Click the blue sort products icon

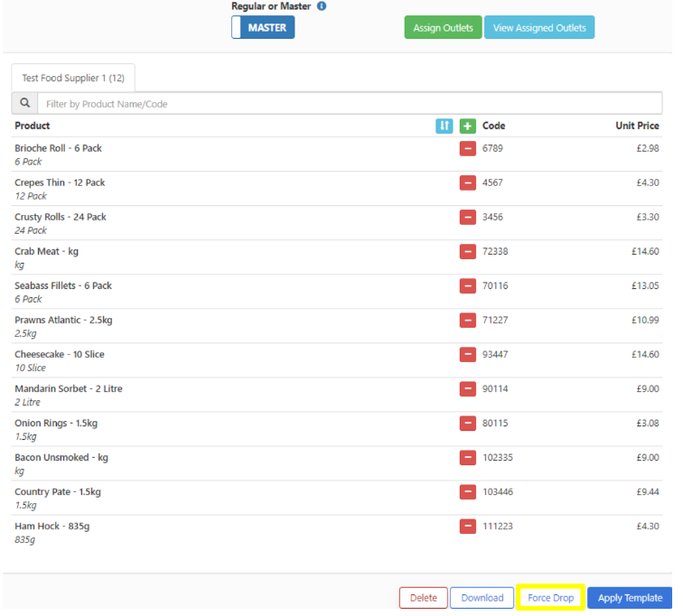[x=444, y=126]
